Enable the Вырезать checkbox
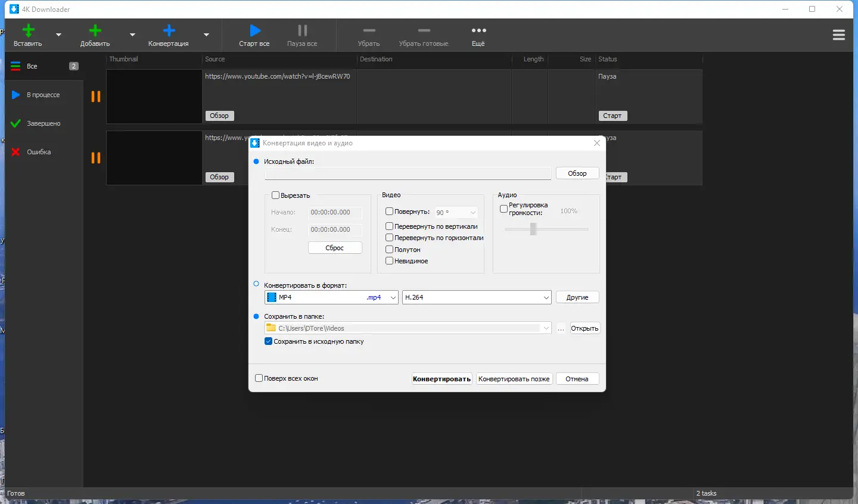 click(x=276, y=195)
